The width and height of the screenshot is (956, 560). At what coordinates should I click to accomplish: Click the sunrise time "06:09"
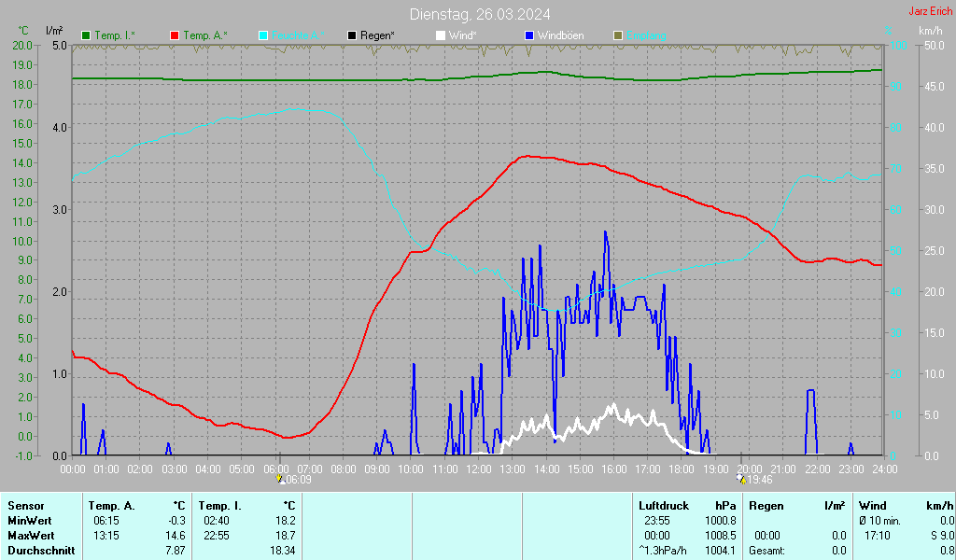299,480
